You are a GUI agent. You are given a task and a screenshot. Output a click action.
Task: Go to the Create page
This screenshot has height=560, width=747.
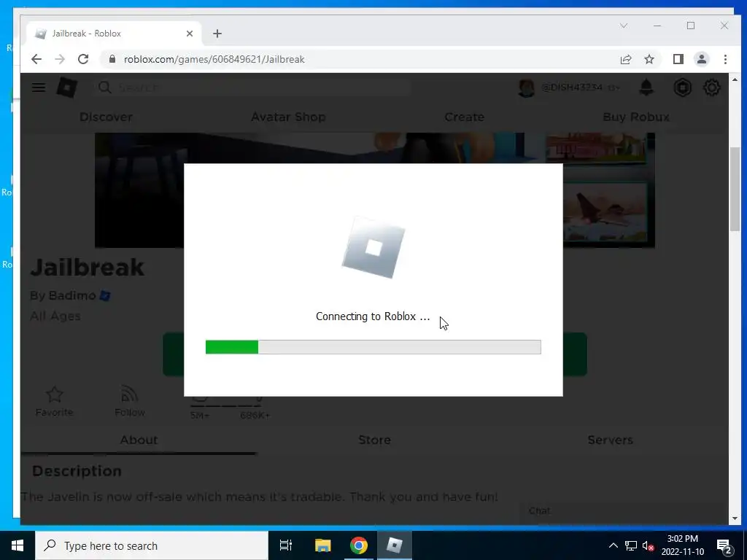pyautogui.click(x=464, y=117)
